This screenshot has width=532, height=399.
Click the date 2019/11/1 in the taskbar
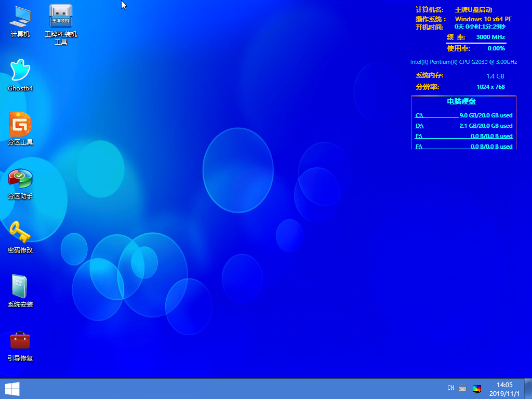pyautogui.click(x=504, y=394)
